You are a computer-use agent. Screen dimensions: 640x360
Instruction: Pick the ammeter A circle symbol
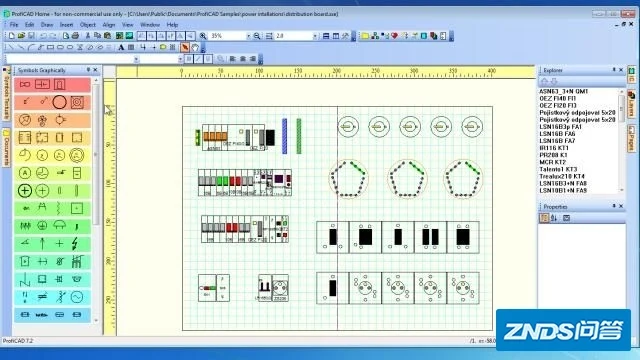tap(24, 173)
